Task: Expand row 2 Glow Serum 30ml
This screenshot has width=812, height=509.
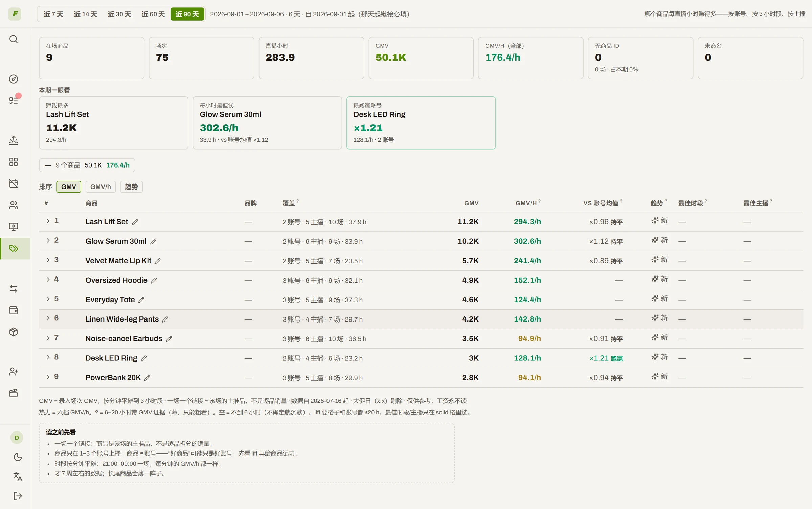Action: coord(48,240)
